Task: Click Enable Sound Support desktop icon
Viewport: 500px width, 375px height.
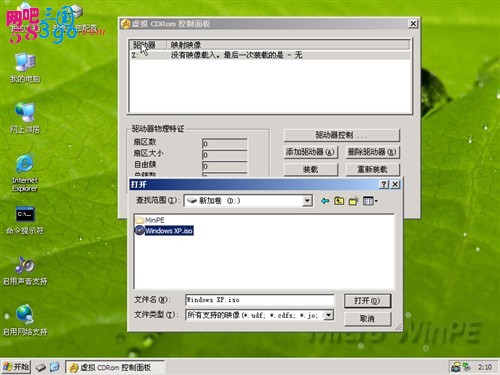Action: coord(25,271)
